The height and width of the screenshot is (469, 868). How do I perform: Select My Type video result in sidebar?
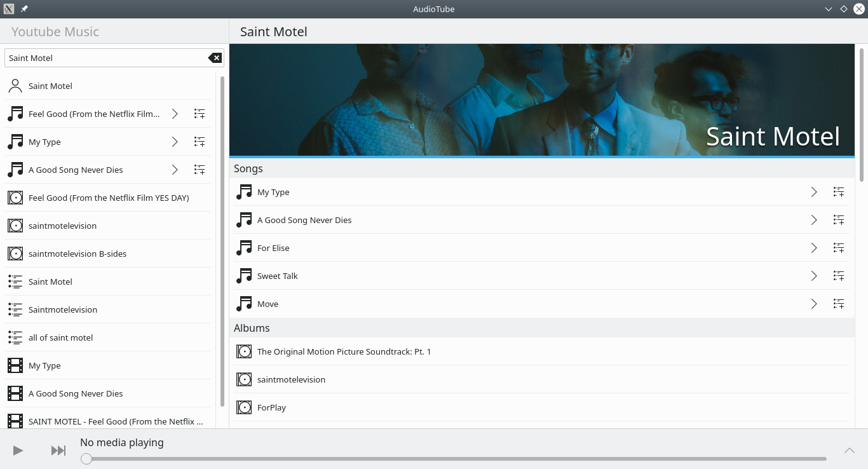coord(108,365)
